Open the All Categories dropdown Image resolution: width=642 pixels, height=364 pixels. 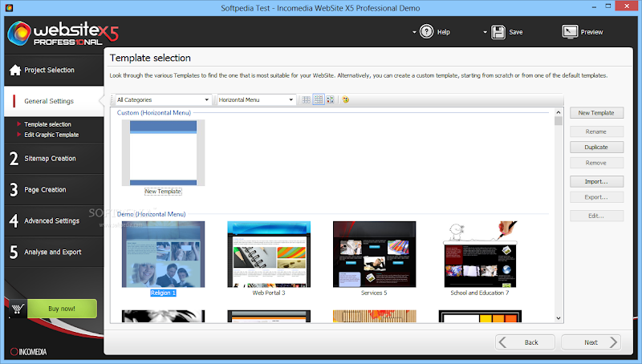(x=163, y=99)
